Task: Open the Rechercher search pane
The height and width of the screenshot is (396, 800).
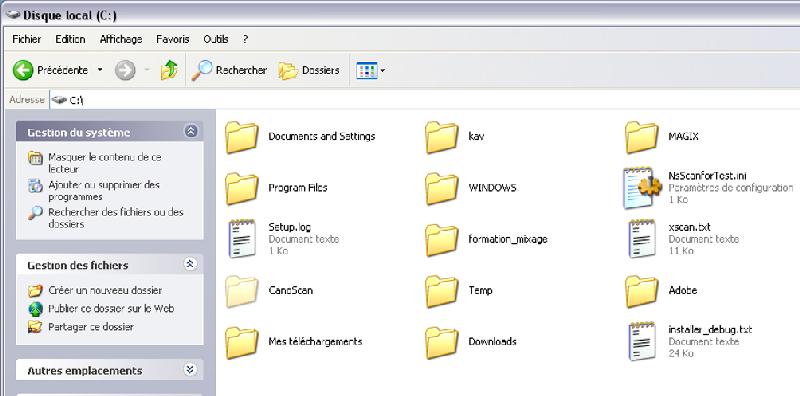Action: (x=229, y=70)
